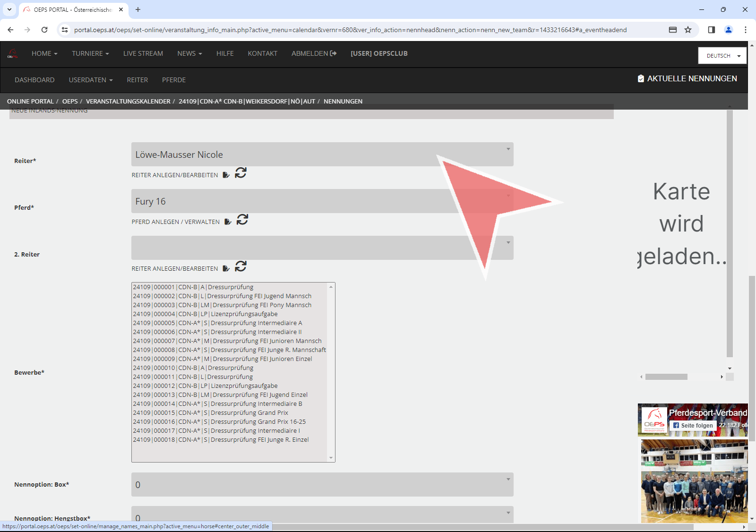Expand the Nennoption: Box dropdown

click(x=322, y=485)
